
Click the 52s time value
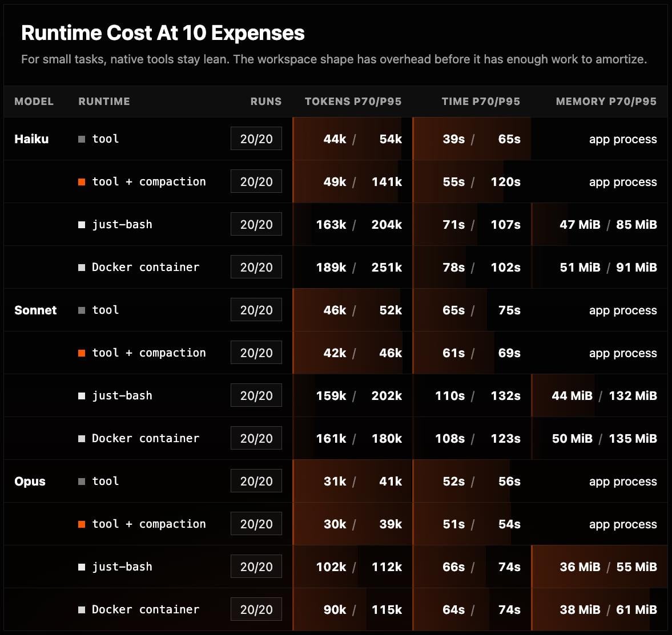453,482
